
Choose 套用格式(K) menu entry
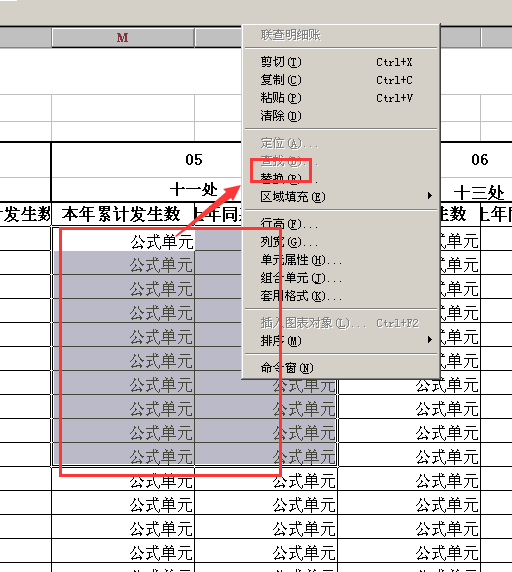click(341, 296)
